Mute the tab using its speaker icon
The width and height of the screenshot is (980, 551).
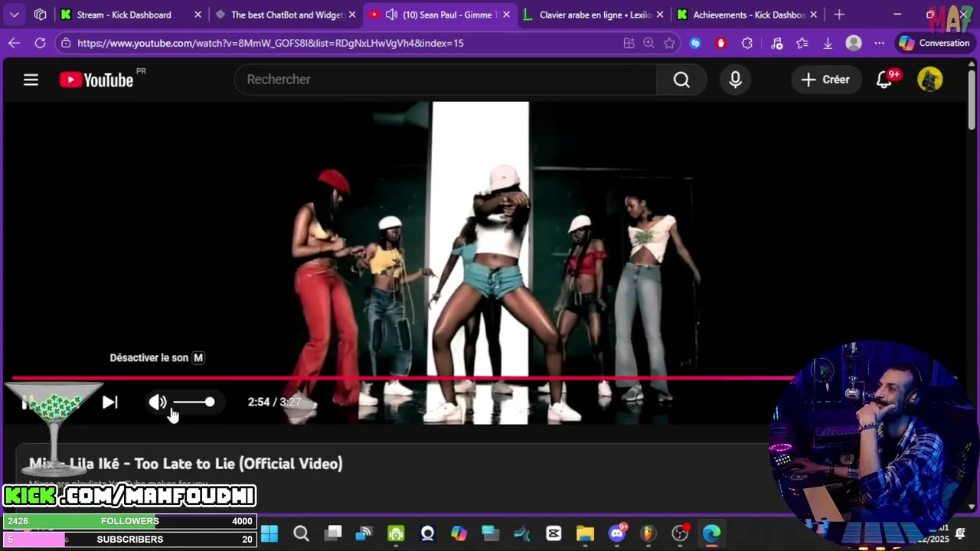pyautogui.click(x=391, y=15)
